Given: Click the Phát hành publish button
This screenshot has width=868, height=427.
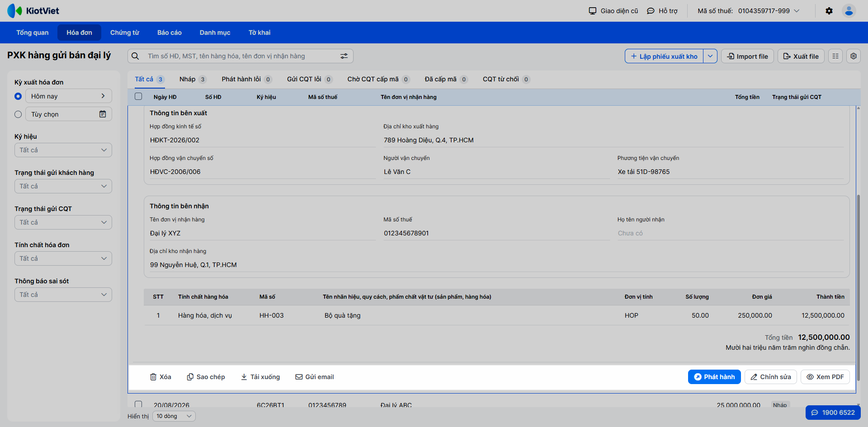Looking at the screenshot, I should [714, 377].
